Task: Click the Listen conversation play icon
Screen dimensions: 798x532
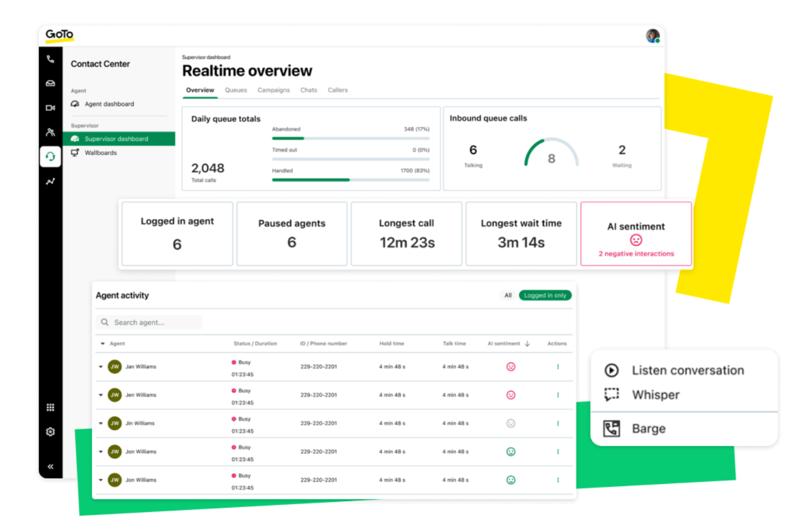Action: click(611, 370)
